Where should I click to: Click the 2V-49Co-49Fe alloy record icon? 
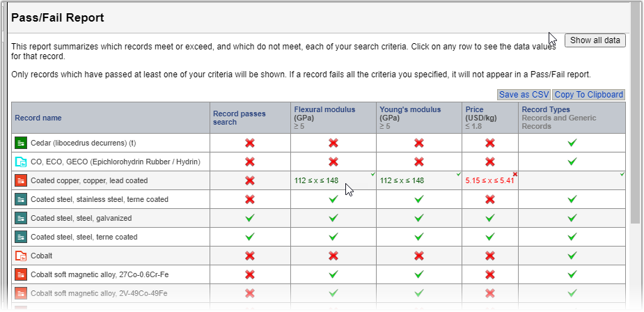pos(20,293)
